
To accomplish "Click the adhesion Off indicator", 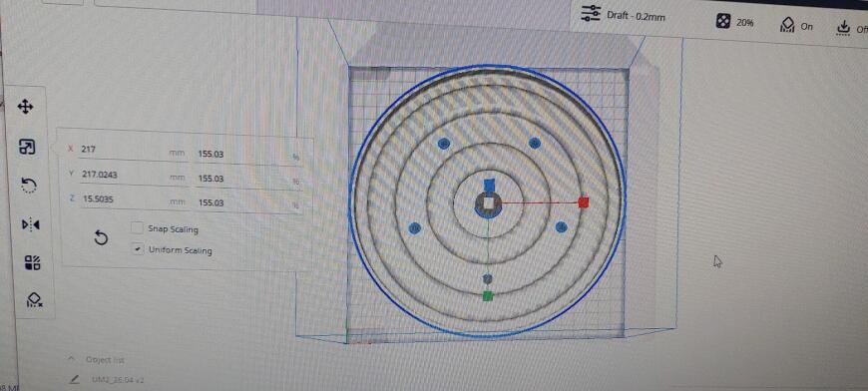I will point(851,28).
